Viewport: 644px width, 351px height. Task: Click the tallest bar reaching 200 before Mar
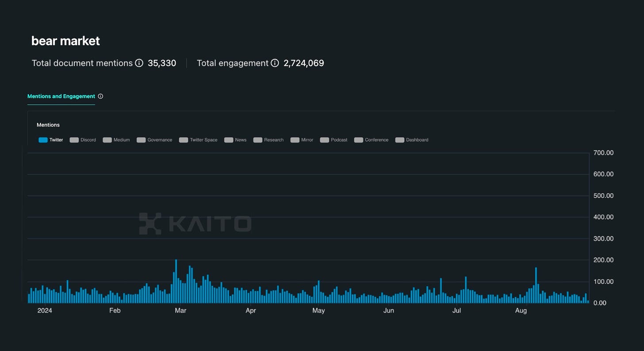(x=176, y=281)
